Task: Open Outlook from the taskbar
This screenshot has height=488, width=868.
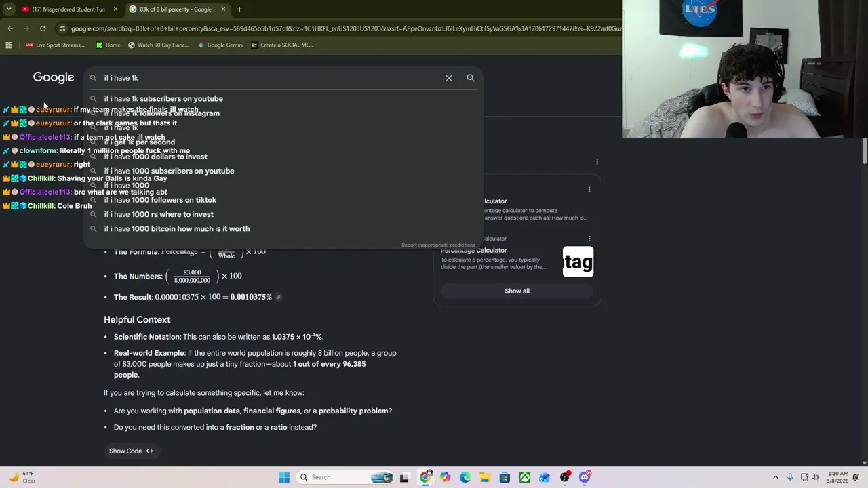Action: pos(545,477)
